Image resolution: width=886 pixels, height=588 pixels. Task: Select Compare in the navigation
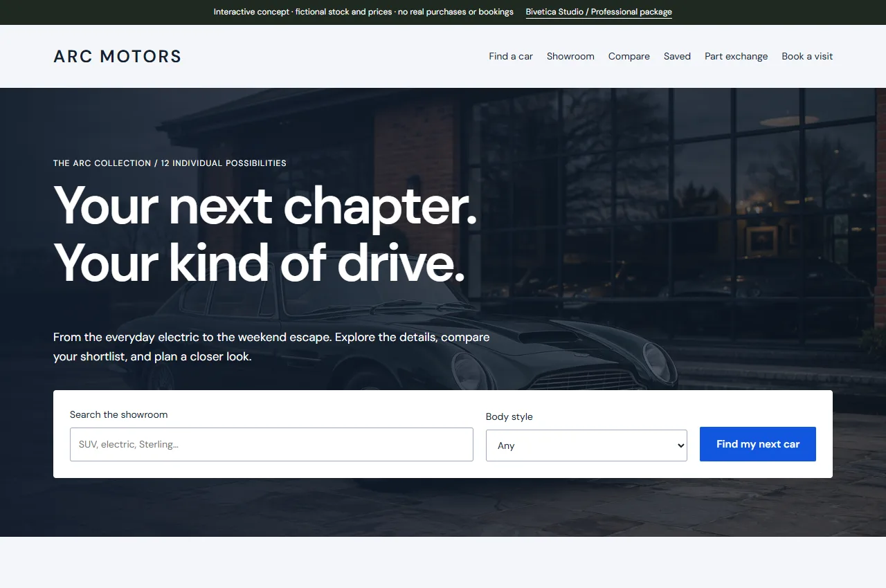click(x=629, y=56)
